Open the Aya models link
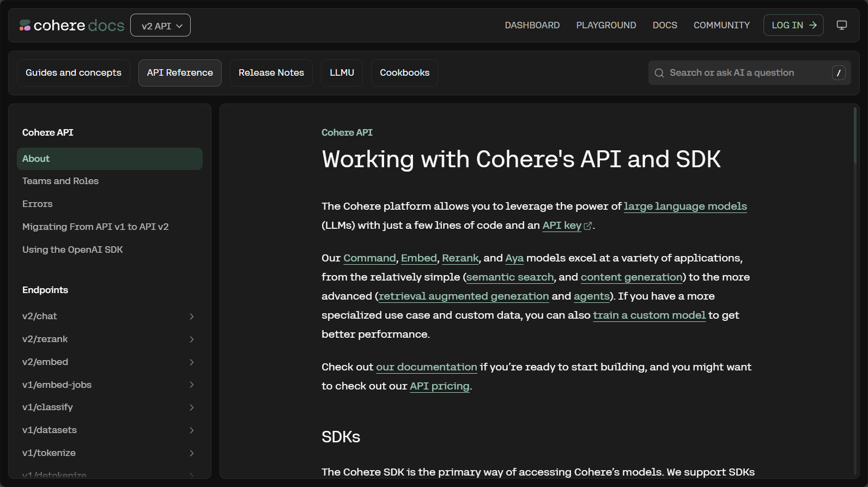This screenshot has width=868, height=487. click(514, 258)
